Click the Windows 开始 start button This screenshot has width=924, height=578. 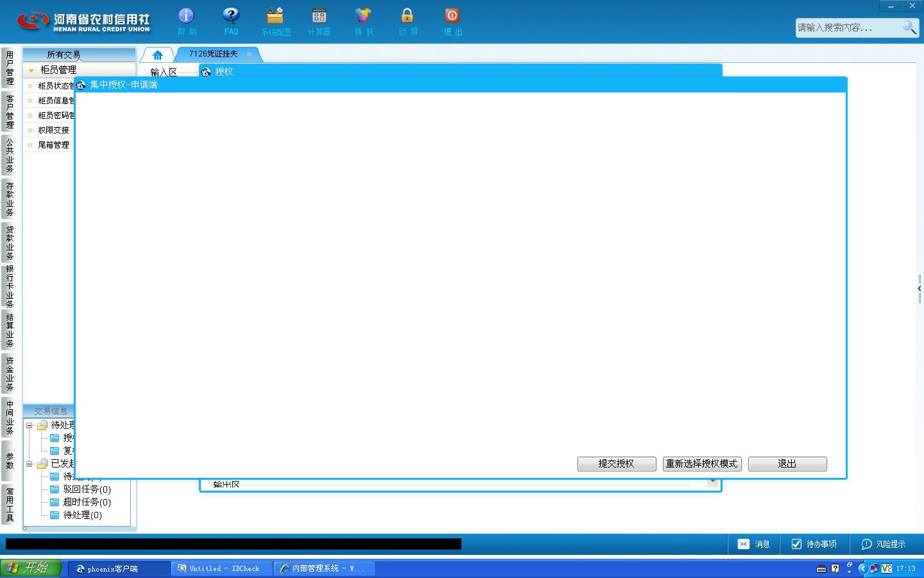(31, 568)
